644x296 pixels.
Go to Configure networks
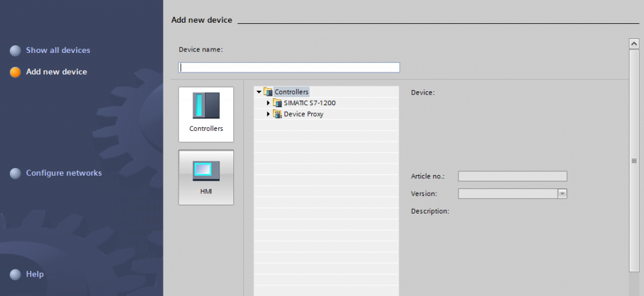point(64,173)
